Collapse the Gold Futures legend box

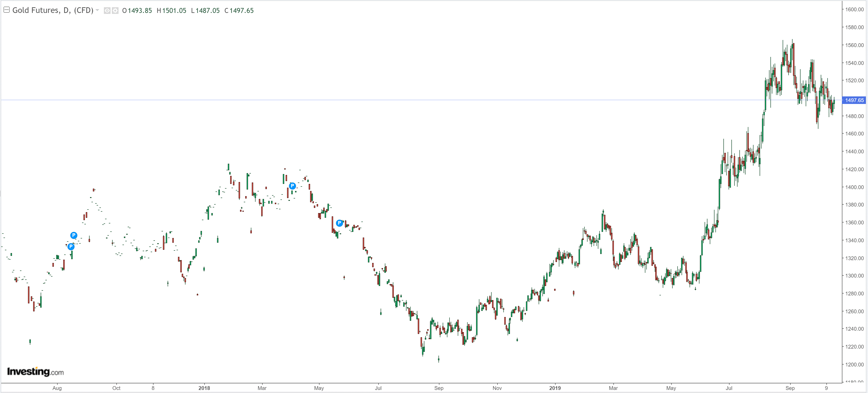click(6, 10)
